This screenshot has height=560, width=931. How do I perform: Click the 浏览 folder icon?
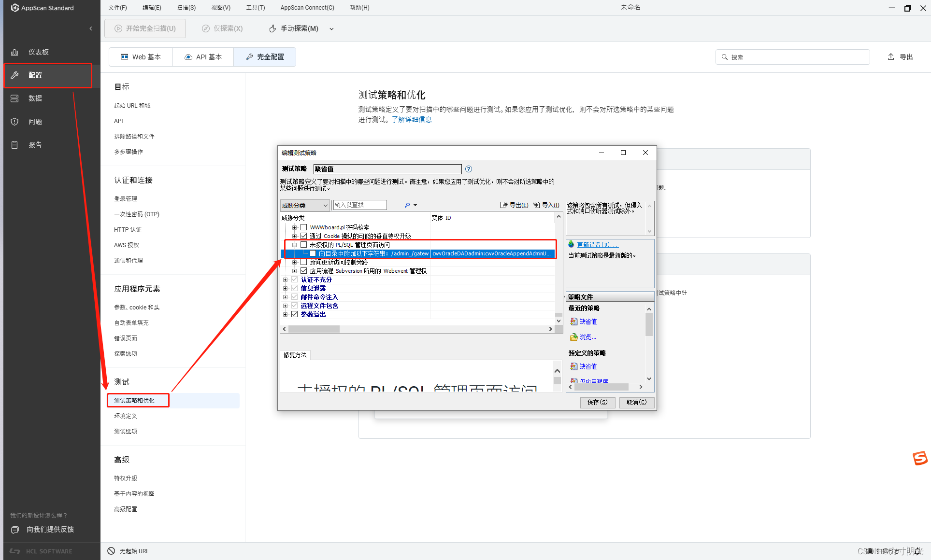(574, 337)
